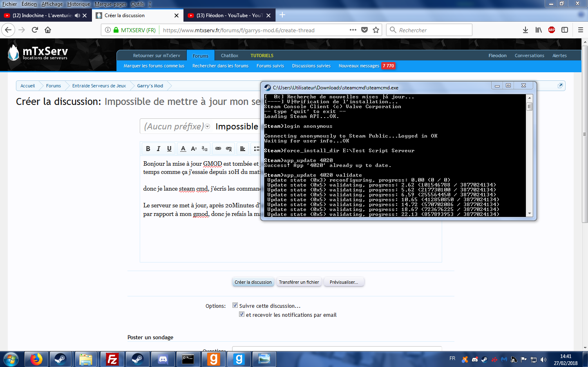Open Rechercher dans les forums link
Screen dimensions: 588x367
220,66
